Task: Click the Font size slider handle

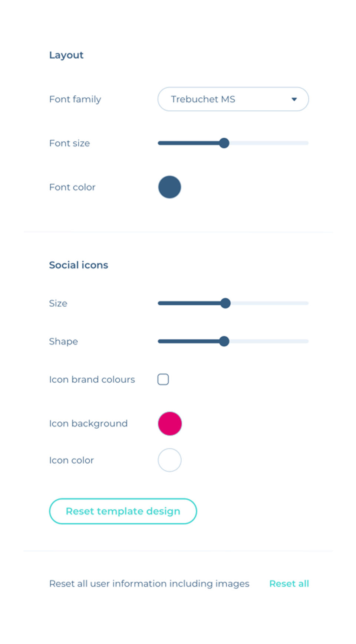Action: tap(224, 143)
